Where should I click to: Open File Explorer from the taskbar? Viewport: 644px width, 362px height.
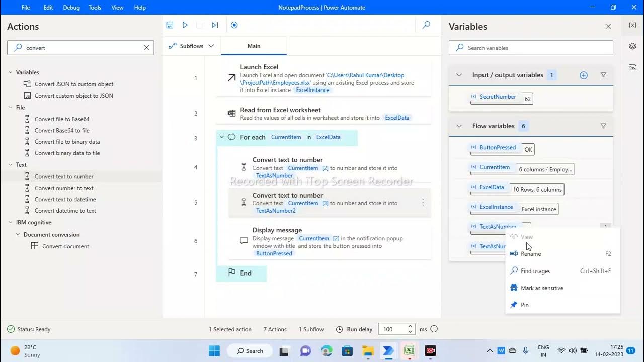coord(368,350)
